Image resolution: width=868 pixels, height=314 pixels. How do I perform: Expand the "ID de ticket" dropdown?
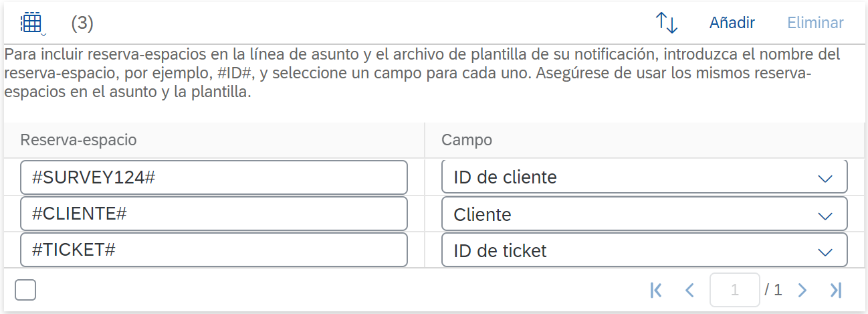[x=825, y=252]
